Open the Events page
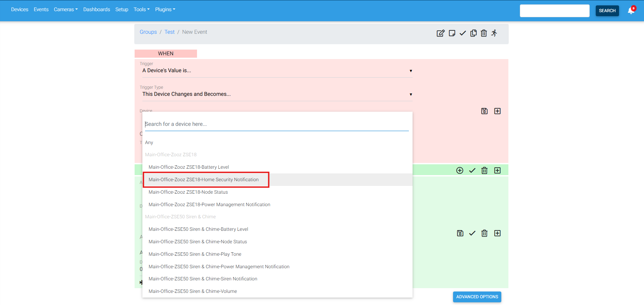The height and width of the screenshot is (305, 644). coord(41,9)
